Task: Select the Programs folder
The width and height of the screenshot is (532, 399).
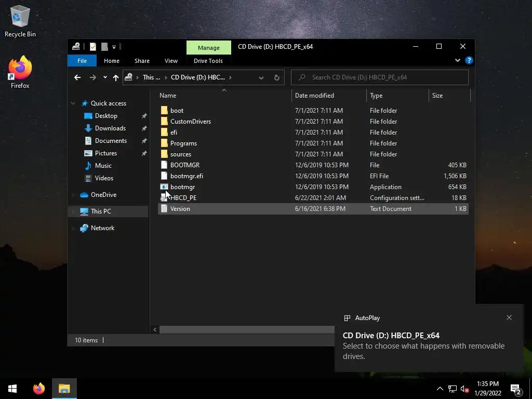Action: 313,143
